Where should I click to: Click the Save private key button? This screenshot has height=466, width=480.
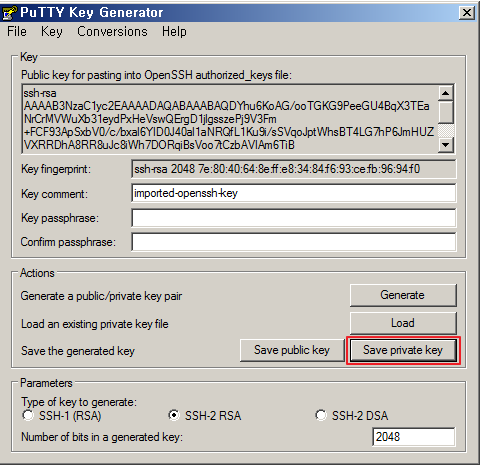(403, 350)
